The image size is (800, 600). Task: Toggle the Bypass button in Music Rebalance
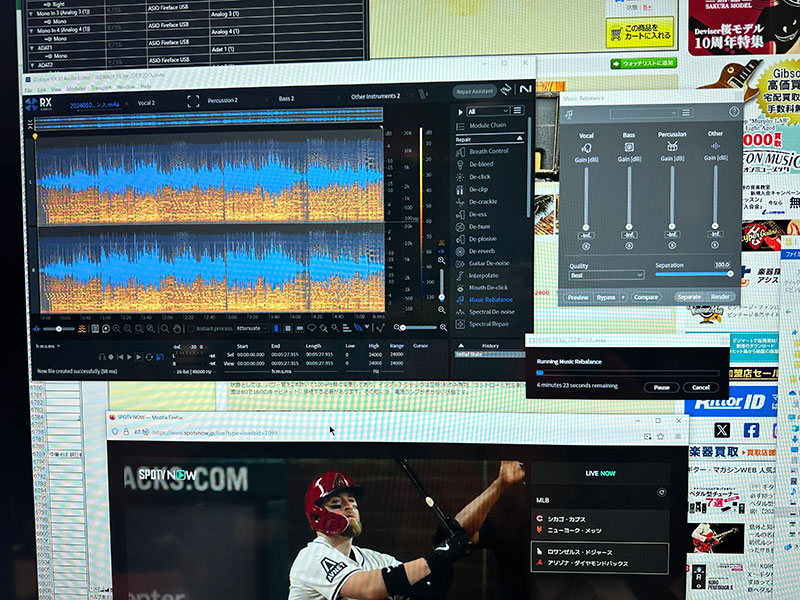pyautogui.click(x=606, y=297)
